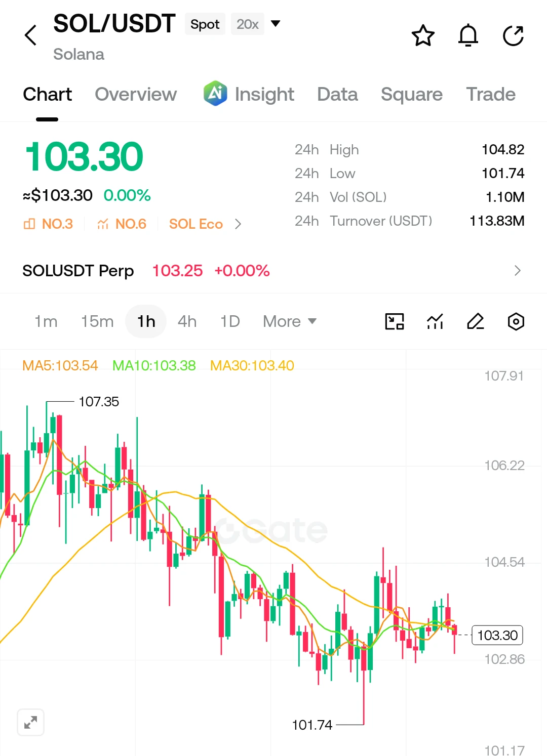Open the indicators icon in chart toolbar
Viewport: 547px width, 756px height.
click(435, 321)
